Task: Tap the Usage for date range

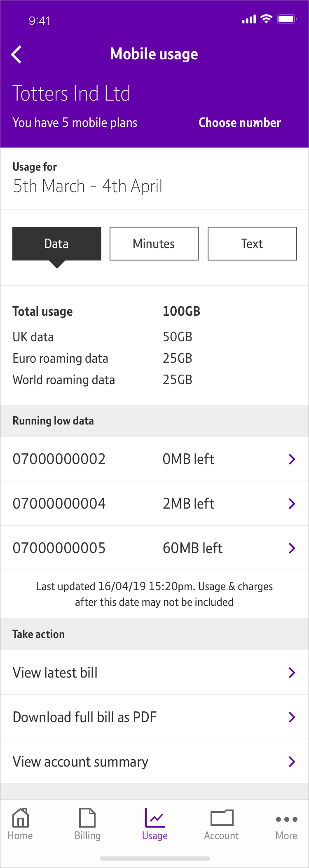Action: click(87, 186)
